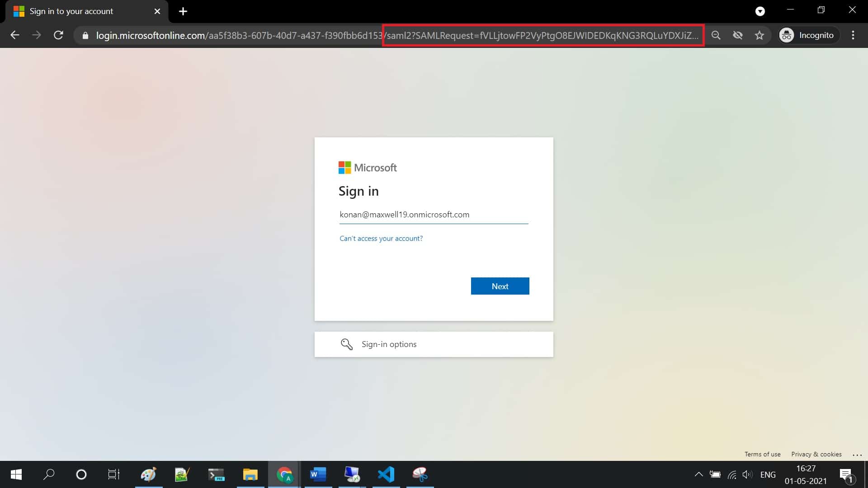Viewport: 868px width, 488px height.
Task: Open the Windows Start menu
Action: pos(16,474)
